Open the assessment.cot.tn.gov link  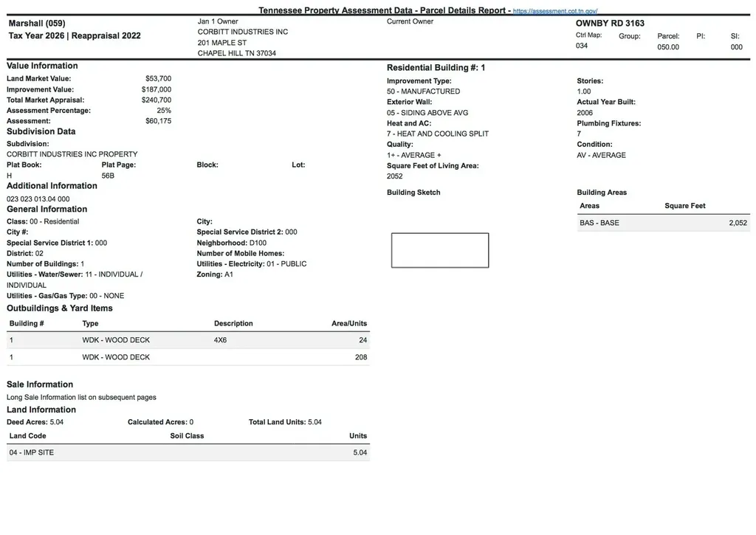coord(555,10)
